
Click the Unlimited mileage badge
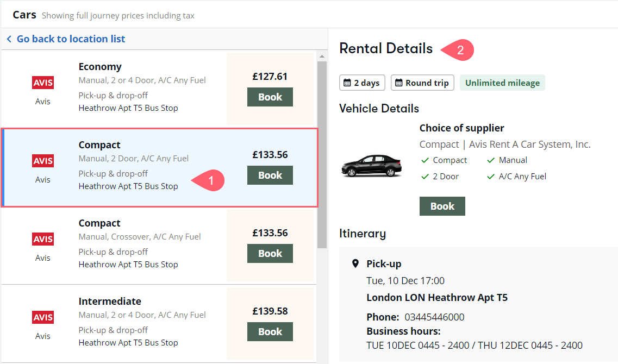503,83
